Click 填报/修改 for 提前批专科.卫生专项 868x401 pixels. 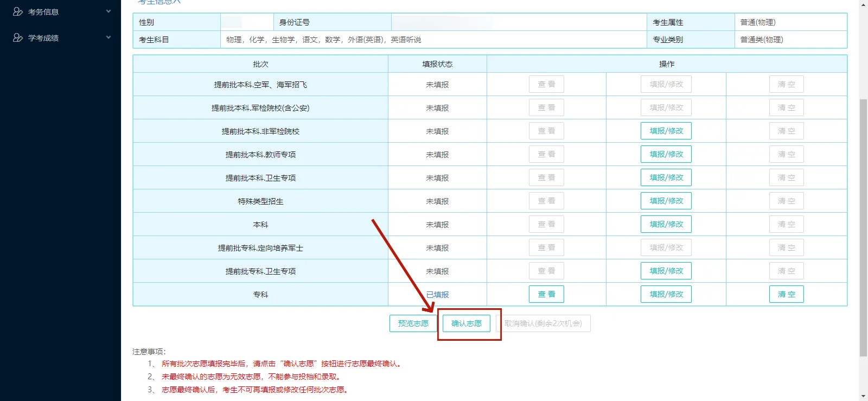666,271
